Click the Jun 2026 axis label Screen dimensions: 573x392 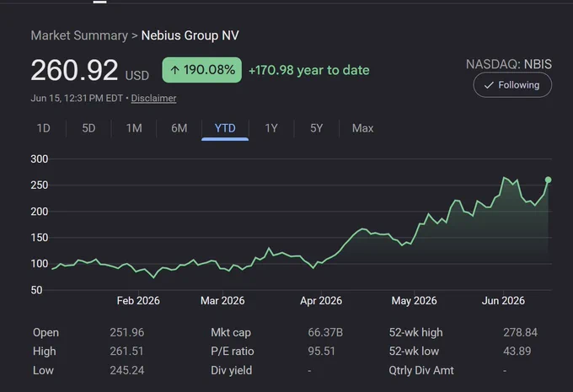point(503,301)
